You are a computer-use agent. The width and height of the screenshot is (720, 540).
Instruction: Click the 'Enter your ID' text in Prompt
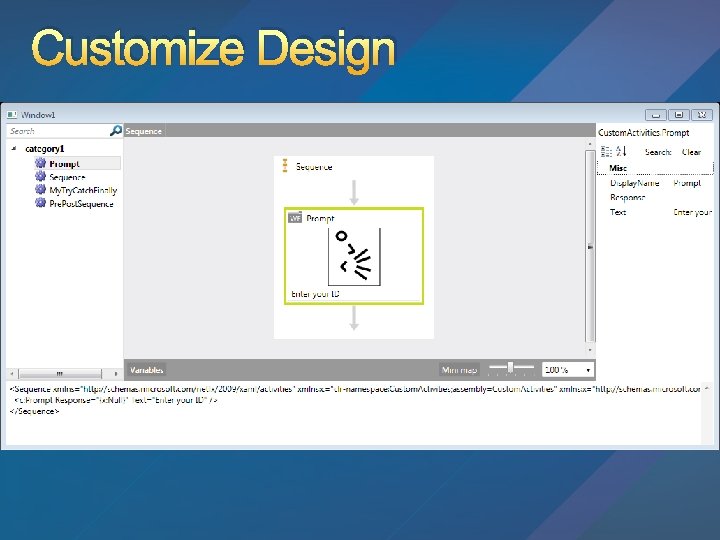[315, 294]
